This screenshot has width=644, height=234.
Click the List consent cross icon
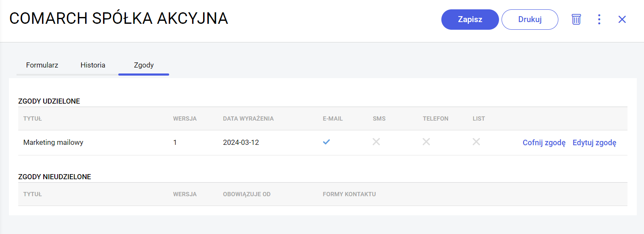(x=476, y=142)
